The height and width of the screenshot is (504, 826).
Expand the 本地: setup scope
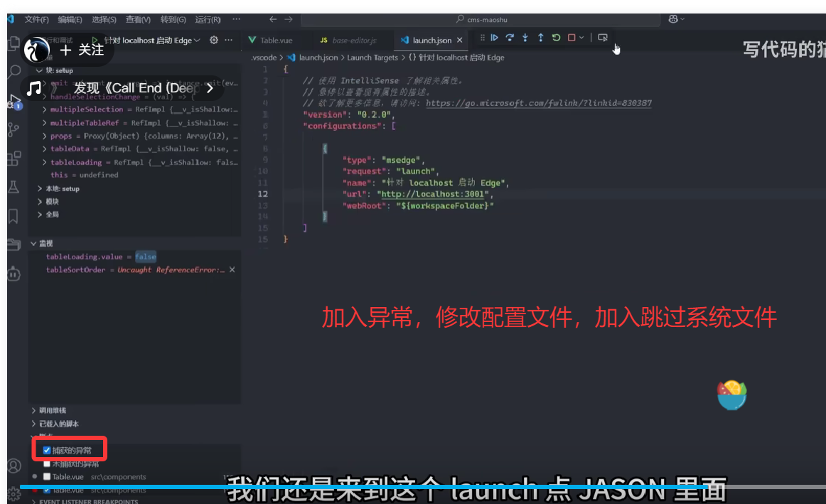point(40,188)
